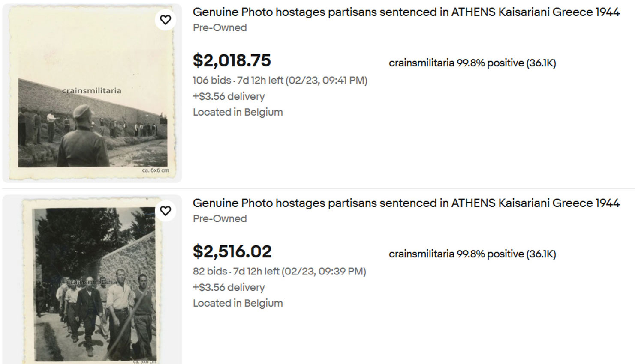The image size is (635, 364).
Task: Click the heart icon on the $2,516.02 listing
Action: pyautogui.click(x=166, y=211)
